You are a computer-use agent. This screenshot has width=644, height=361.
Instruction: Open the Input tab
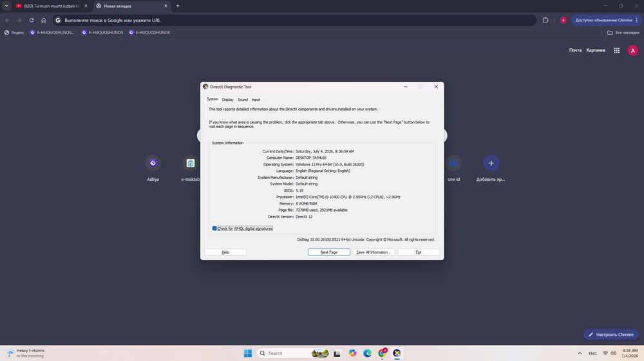(256, 100)
